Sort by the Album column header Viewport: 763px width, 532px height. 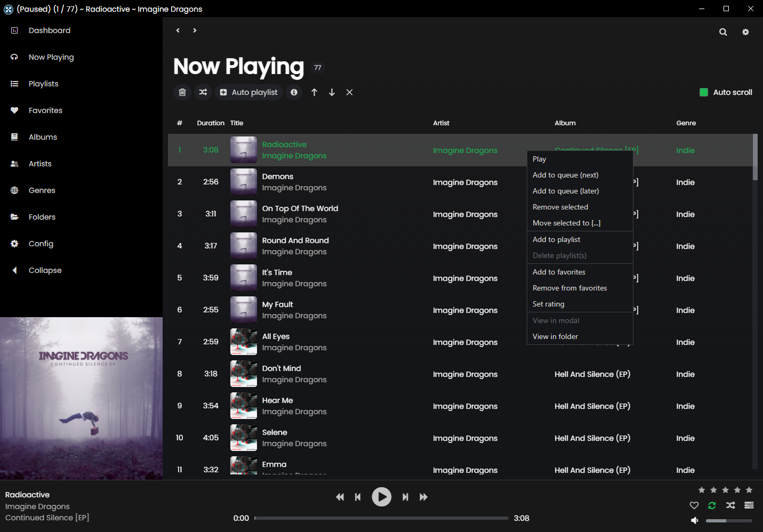coord(565,123)
